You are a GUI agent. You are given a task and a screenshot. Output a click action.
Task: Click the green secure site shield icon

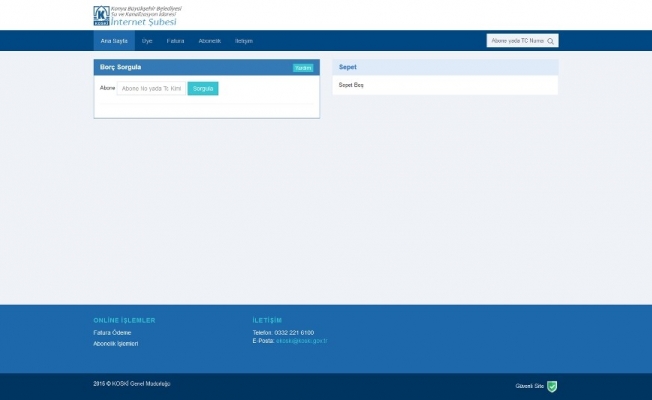click(552, 385)
